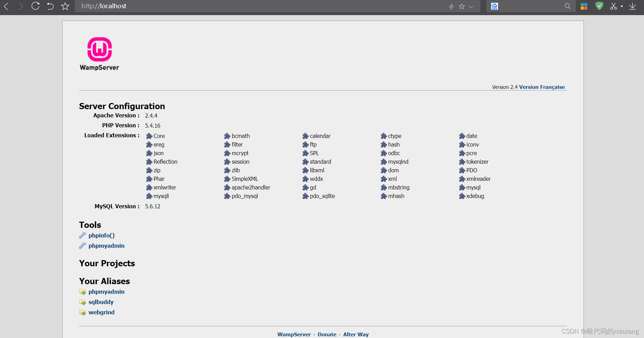Click the standard extension text

tap(320, 162)
